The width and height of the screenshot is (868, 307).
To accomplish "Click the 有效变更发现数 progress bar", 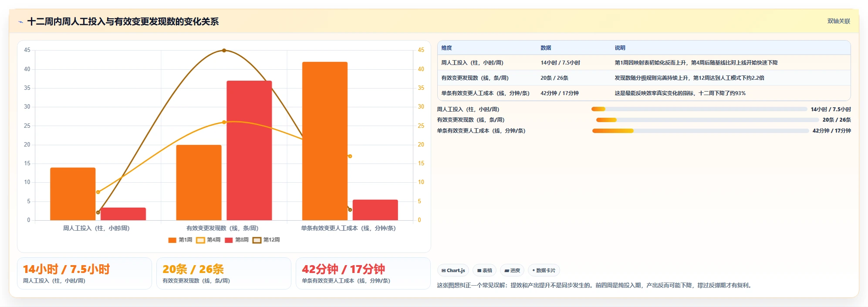I will click(707, 120).
